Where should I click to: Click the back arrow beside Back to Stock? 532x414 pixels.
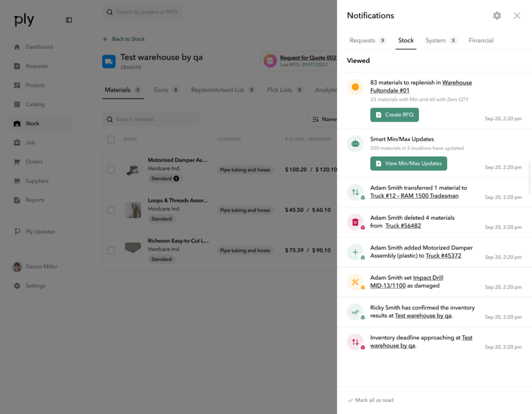(x=105, y=39)
